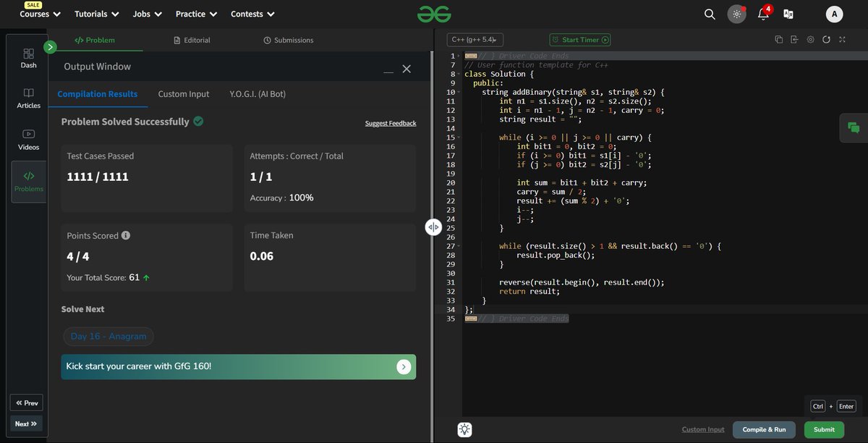Open Videos in the left sidebar
This screenshot has height=443, width=868.
pos(28,140)
